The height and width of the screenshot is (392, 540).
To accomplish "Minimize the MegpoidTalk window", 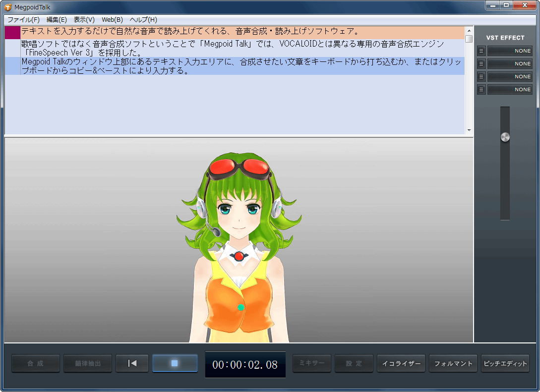I will [x=493, y=5].
